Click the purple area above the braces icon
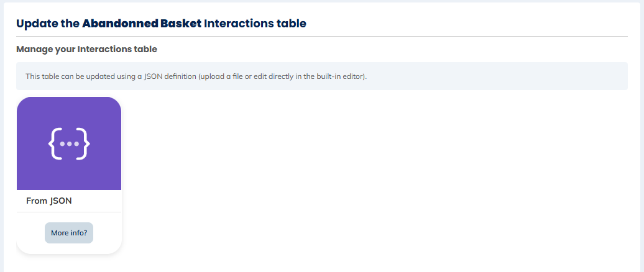Screen dimensions: 644x272 [69, 112]
